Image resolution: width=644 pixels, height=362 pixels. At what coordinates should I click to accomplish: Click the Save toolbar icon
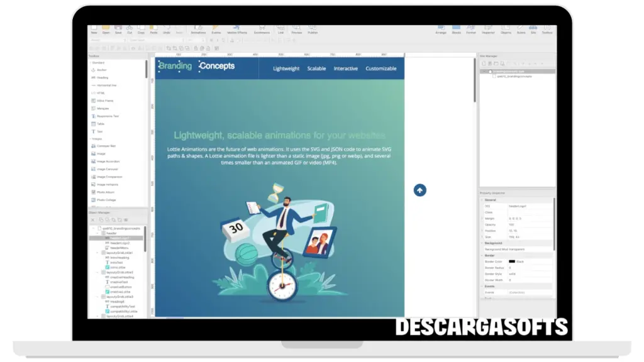click(x=118, y=29)
